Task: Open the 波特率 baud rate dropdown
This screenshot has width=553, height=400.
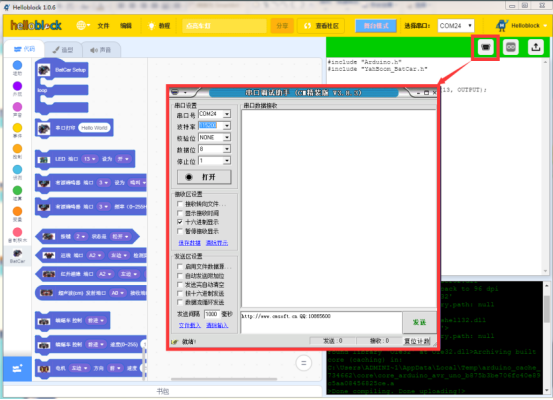Action: coord(227,126)
